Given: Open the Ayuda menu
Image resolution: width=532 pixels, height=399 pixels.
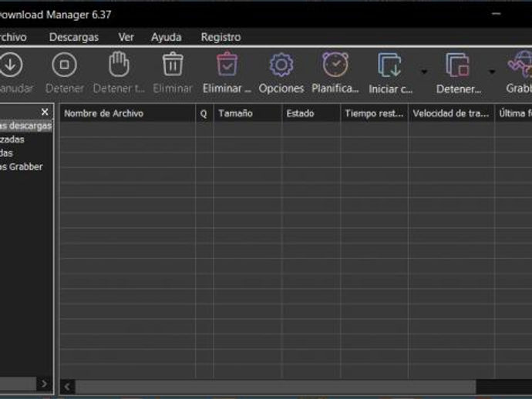Looking at the screenshot, I should pyautogui.click(x=167, y=37).
